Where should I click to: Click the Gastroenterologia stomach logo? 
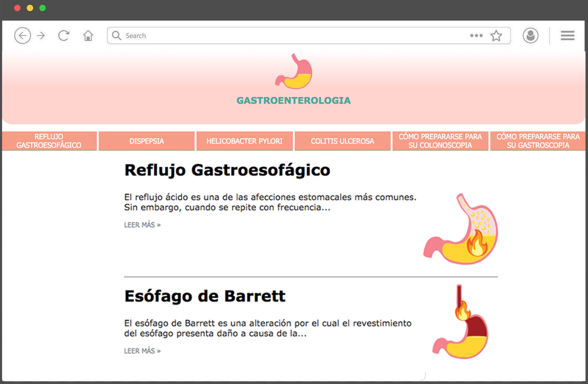click(x=293, y=72)
